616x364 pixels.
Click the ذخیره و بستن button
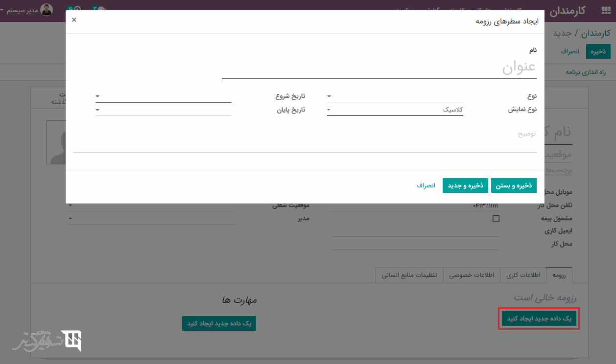click(514, 185)
